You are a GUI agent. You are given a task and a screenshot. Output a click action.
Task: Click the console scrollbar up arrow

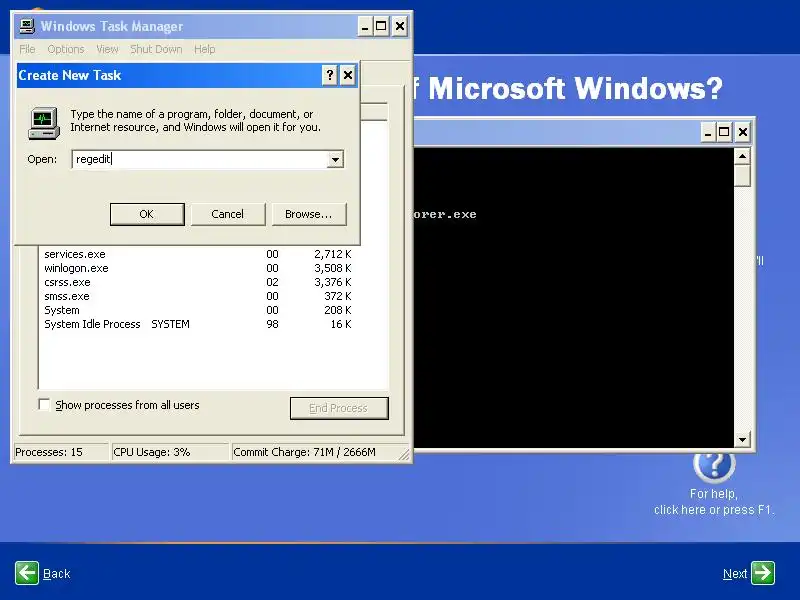click(742, 156)
